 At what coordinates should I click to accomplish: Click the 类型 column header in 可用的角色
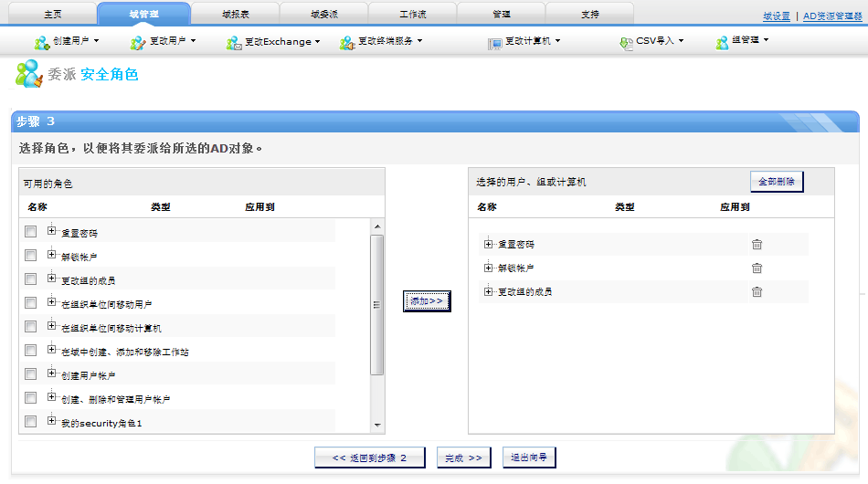click(161, 207)
